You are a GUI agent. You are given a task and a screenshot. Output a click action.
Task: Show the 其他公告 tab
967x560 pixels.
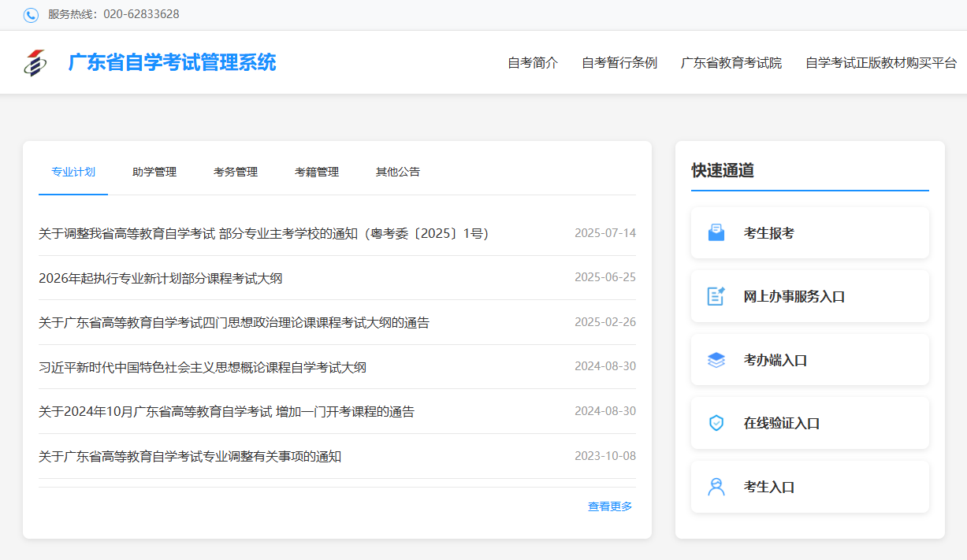click(x=398, y=172)
